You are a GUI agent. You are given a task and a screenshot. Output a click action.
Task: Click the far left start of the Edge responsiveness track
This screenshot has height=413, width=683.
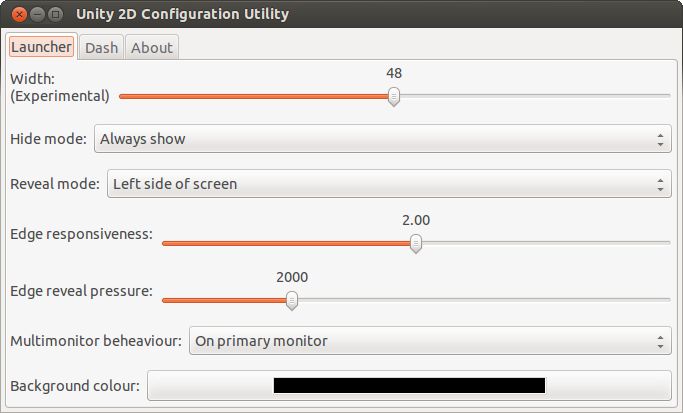(165, 243)
